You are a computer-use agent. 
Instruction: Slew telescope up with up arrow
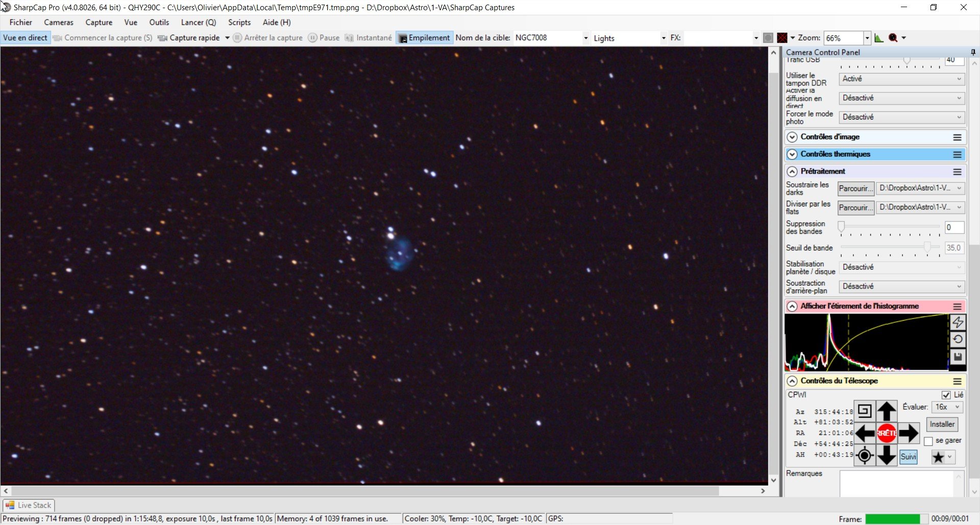(x=887, y=411)
